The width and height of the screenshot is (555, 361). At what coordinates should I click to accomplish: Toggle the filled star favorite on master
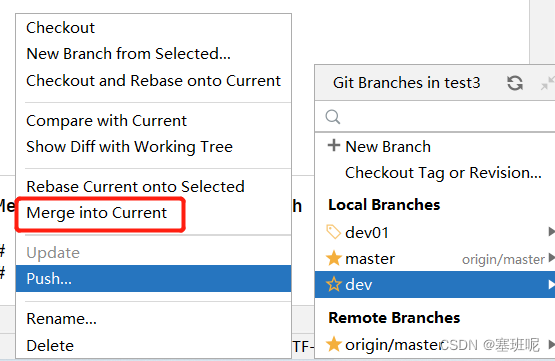pos(333,258)
